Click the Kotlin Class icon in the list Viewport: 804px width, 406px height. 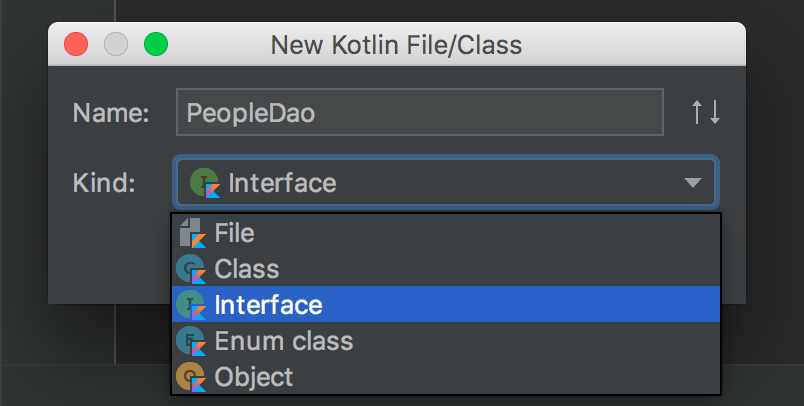coord(191,269)
